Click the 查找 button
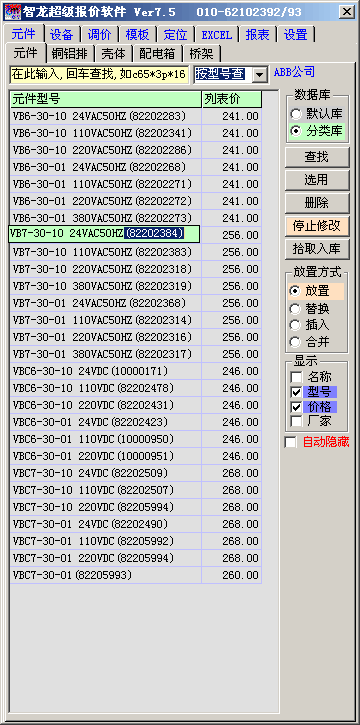 point(317,157)
